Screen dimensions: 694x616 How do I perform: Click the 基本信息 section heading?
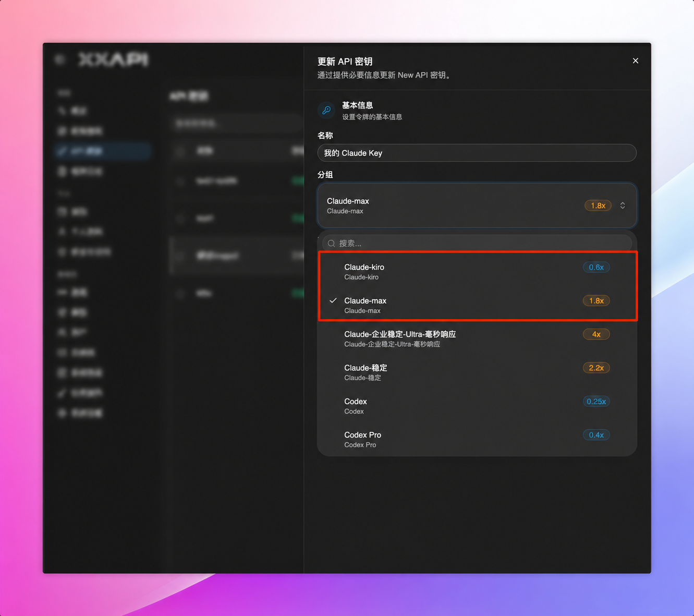point(357,105)
